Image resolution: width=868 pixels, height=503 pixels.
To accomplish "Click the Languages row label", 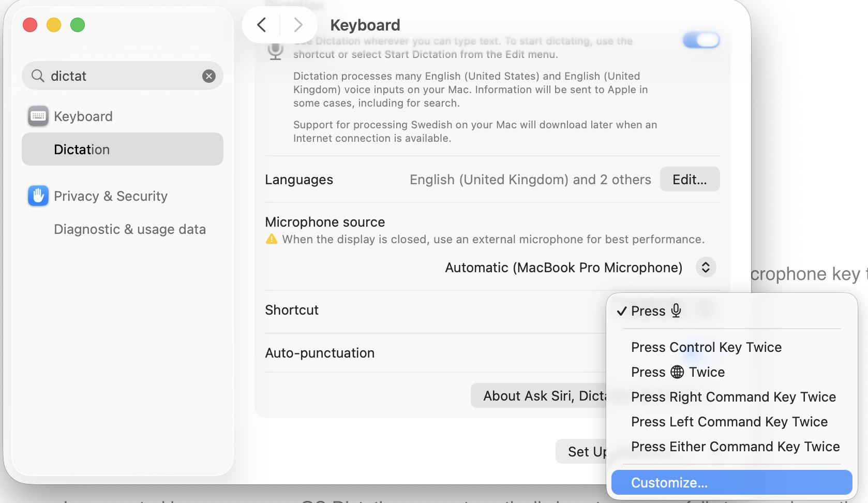I will (x=299, y=180).
